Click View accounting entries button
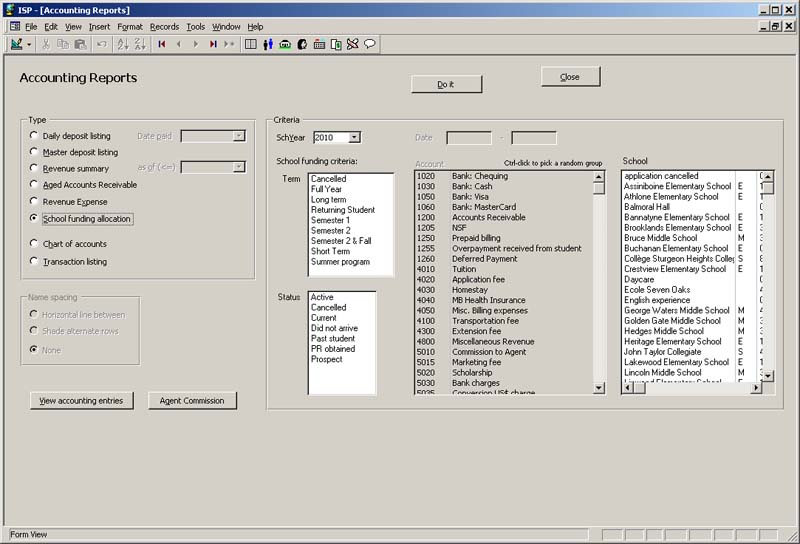The height and width of the screenshot is (544, 800). tap(81, 401)
